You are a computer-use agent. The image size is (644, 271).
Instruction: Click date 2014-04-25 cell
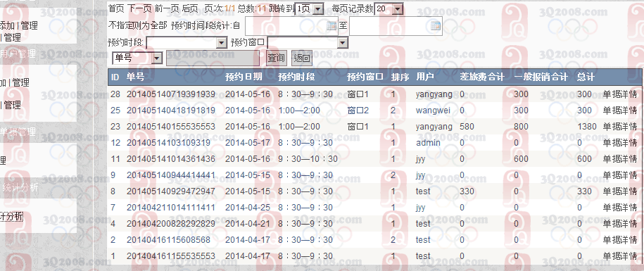tap(248, 208)
